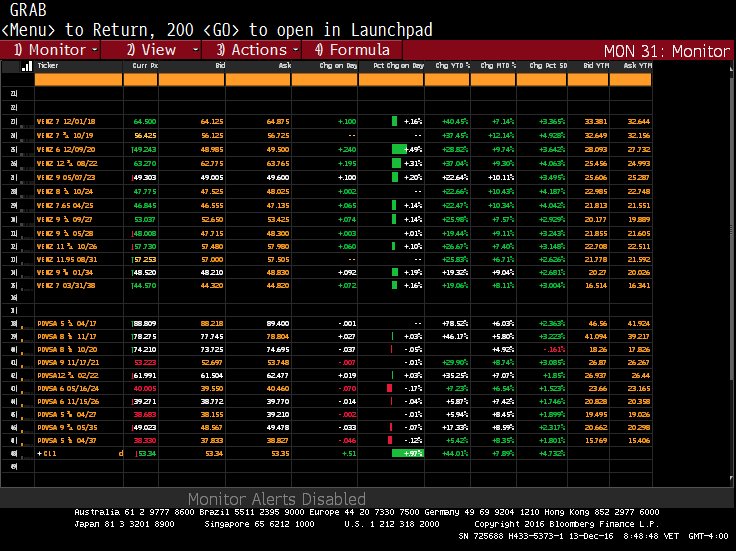Open the Monitor menu dropdown
736x551 pixels.
(x=55, y=50)
